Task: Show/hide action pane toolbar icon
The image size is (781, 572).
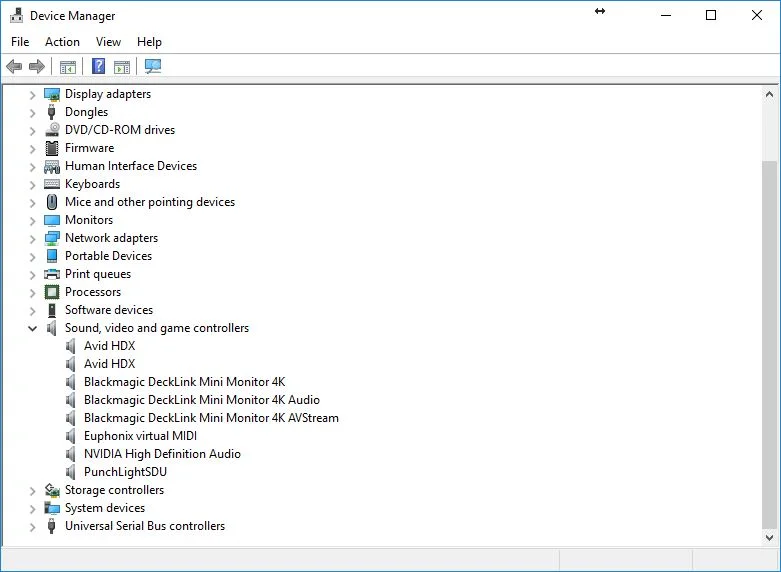Action: (122, 67)
